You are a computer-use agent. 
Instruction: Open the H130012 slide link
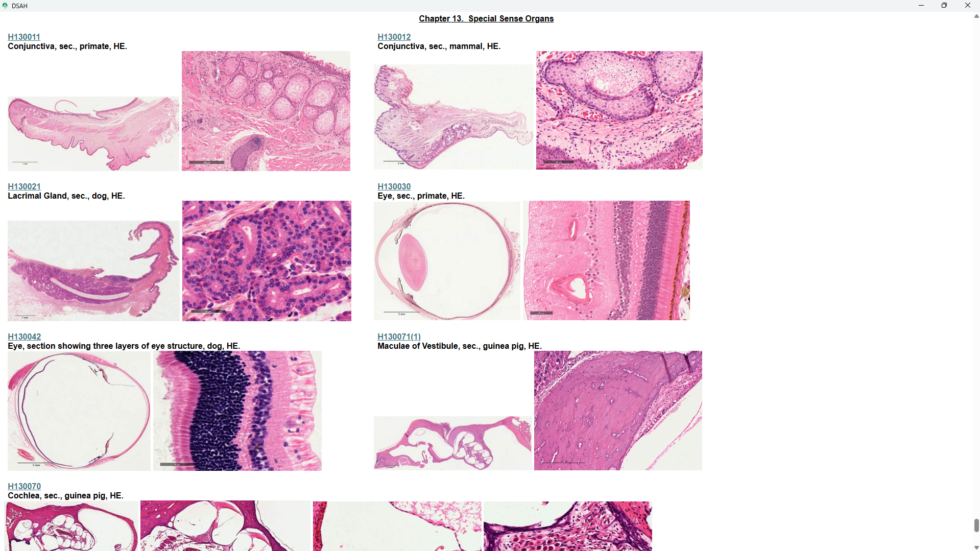[394, 37]
